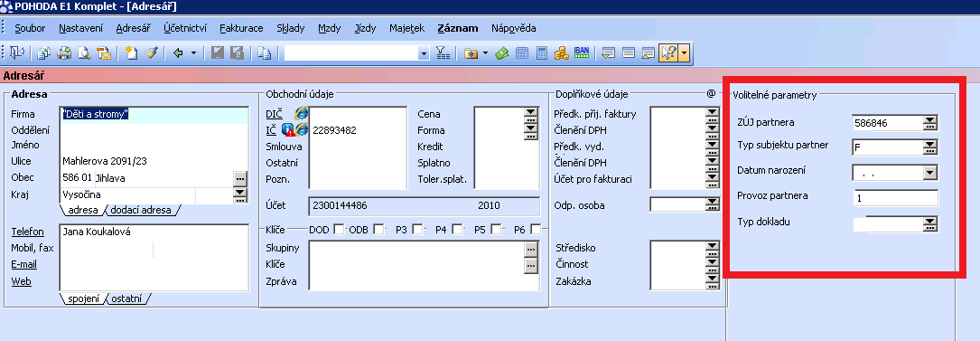Open print preview magnifier icon
The width and height of the screenshot is (980, 341).
click(84, 53)
